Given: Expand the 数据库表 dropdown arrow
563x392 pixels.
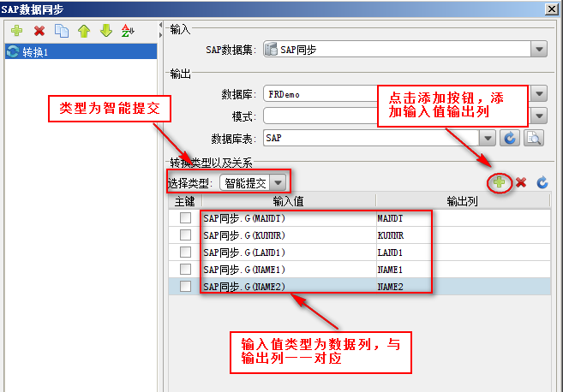Looking at the screenshot, I should (x=488, y=138).
